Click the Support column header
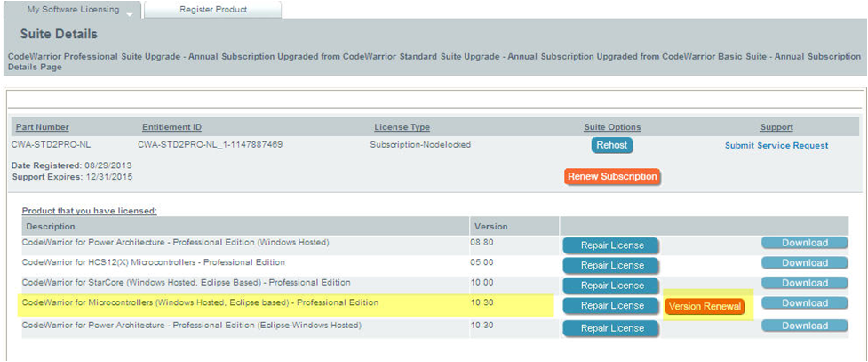Screen dimensions: 868x362 [776, 127]
